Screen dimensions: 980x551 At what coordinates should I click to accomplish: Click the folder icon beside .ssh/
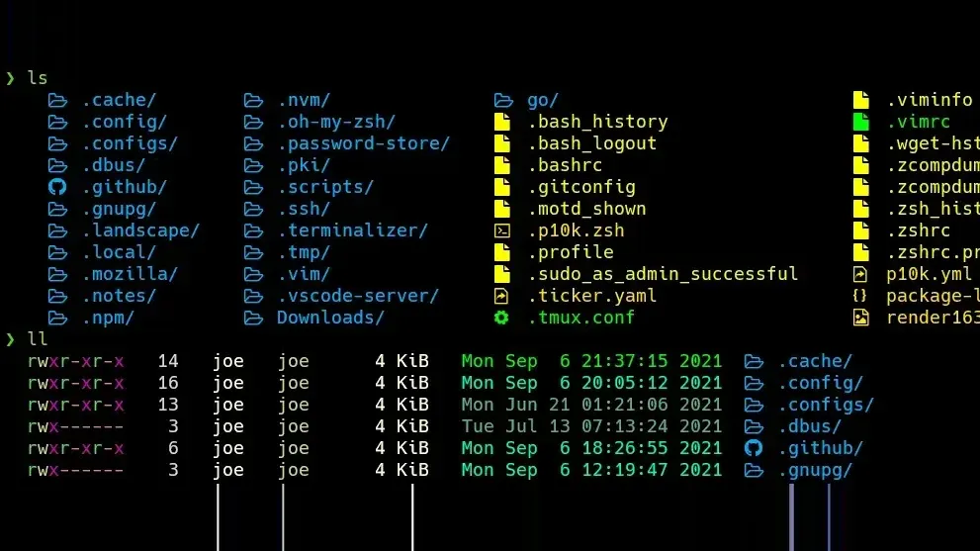(x=253, y=209)
